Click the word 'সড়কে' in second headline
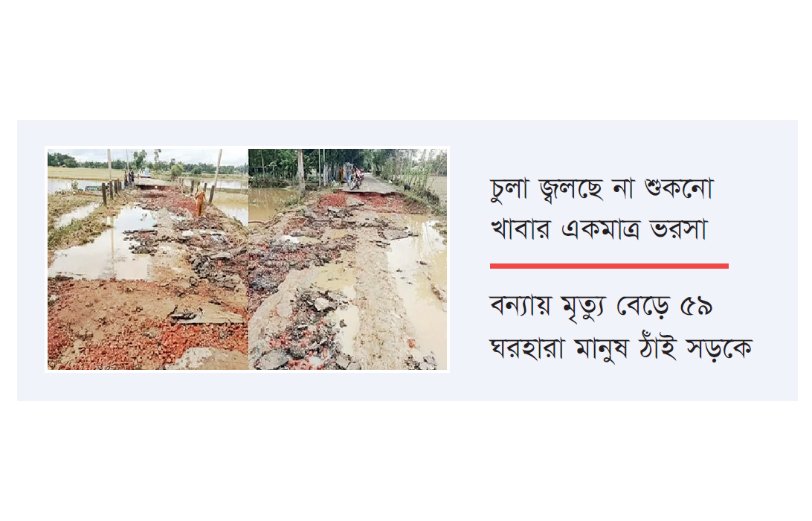812x521 pixels. [719, 348]
